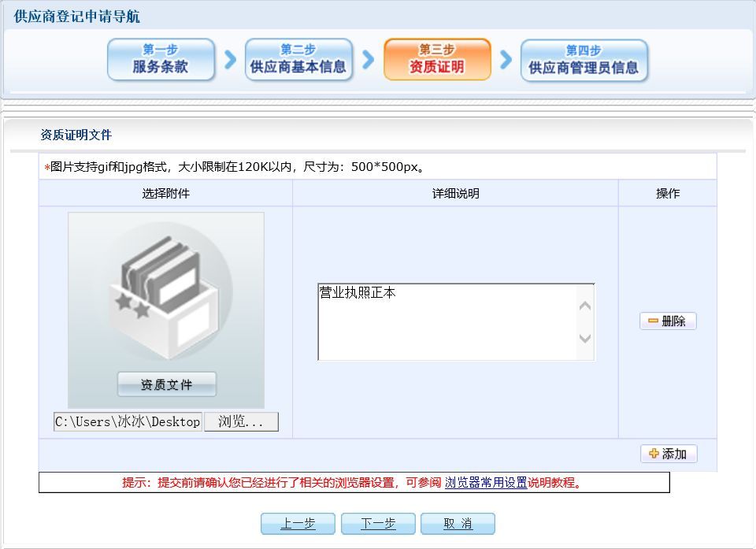
Task: Click 浏览... to browse for a file
Action: (241, 421)
